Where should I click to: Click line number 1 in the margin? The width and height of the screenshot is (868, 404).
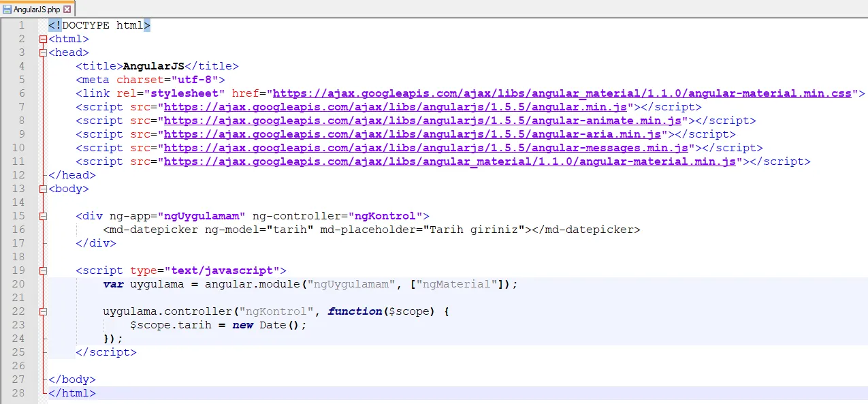22,25
